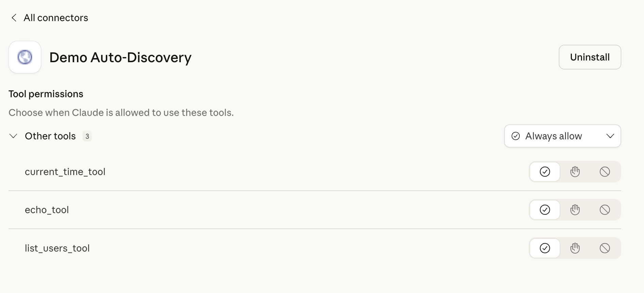
Task: Click the back chevron arrow
Action: (14, 17)
